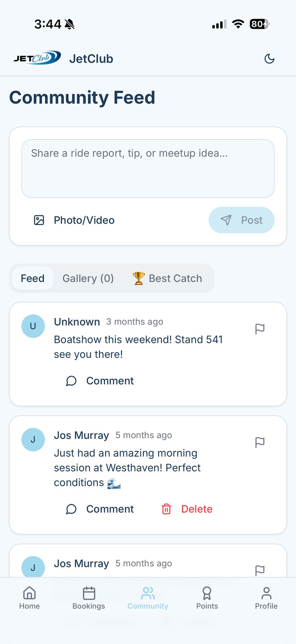Switch to the Gallery (0) tab
This screenshot has height=644, width=296.
coord(88,278)
